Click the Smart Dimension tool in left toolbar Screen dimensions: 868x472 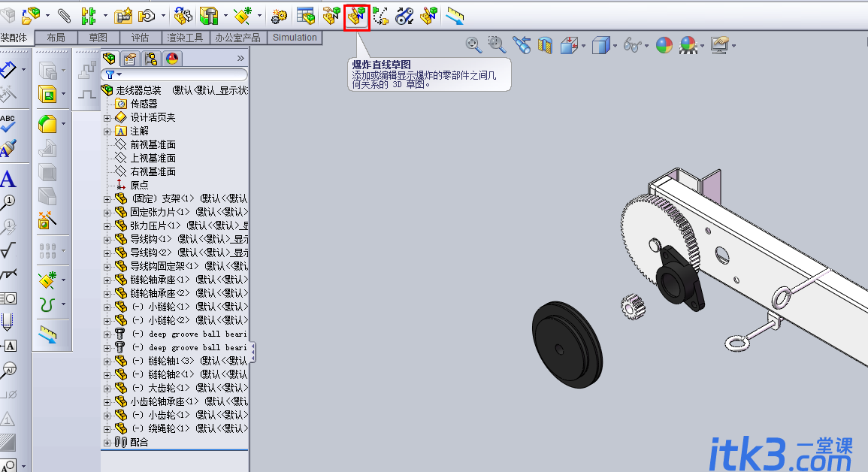[x=8, y=70]
